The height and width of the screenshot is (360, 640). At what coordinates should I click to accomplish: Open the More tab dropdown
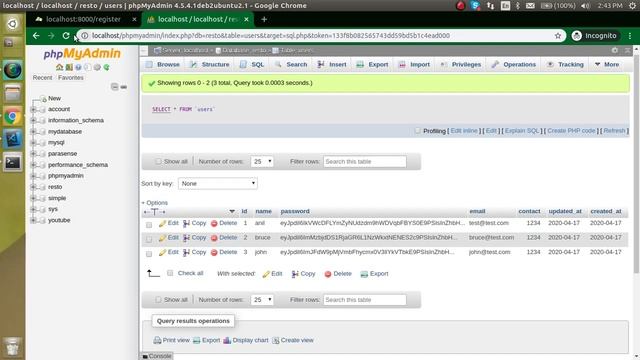[607, 64]
